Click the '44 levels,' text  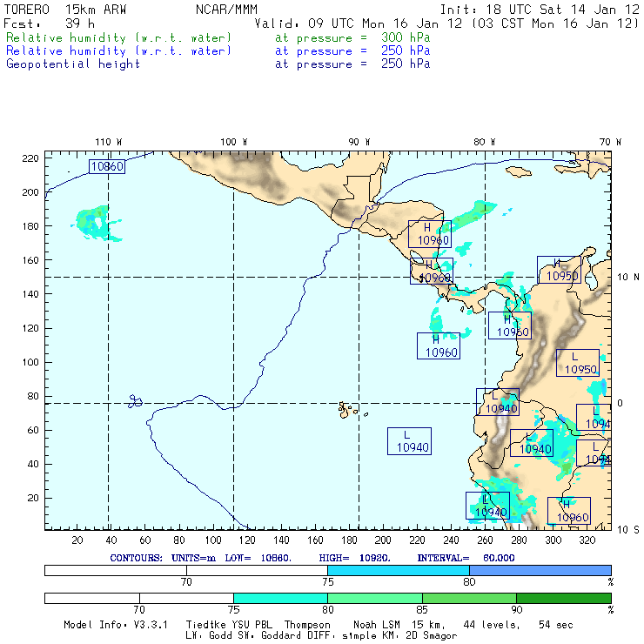pyautogui.click(x=492, y=625)
